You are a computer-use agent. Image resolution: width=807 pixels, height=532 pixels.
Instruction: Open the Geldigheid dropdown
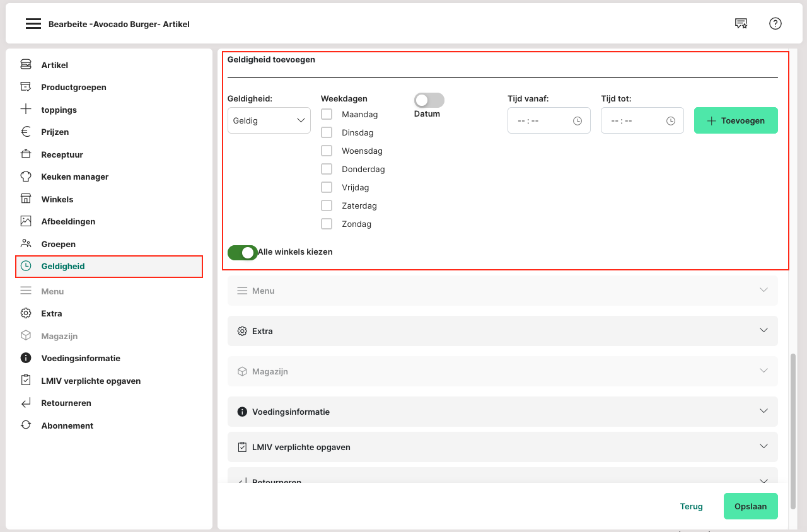(x=269, y=120)
